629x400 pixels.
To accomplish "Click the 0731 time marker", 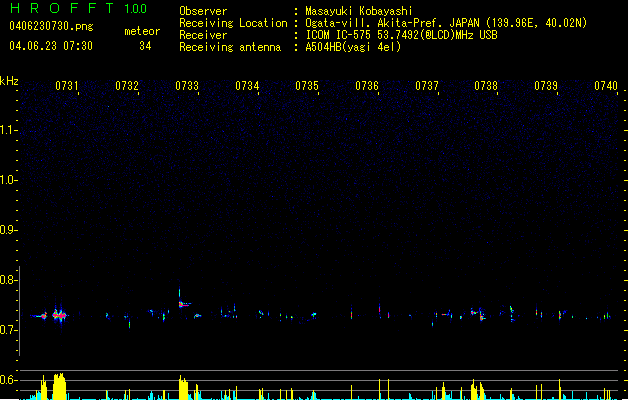I will 67,86.
